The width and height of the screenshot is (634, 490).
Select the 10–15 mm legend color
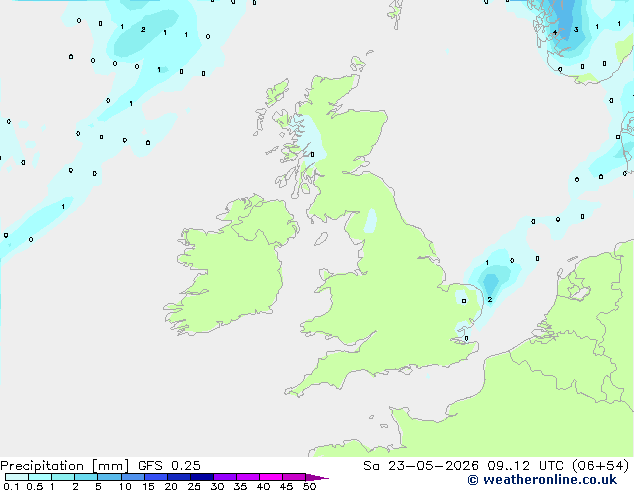coord(132,477)
